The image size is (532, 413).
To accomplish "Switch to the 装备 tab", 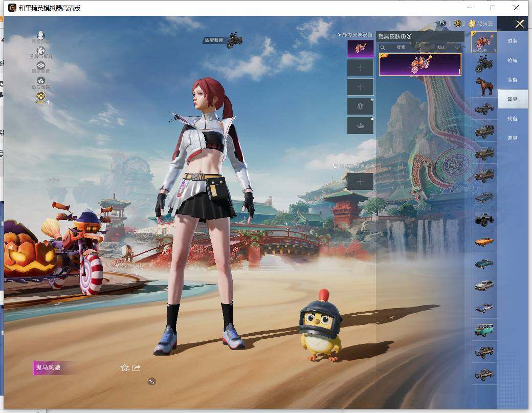I will click(x=513, y=80).
